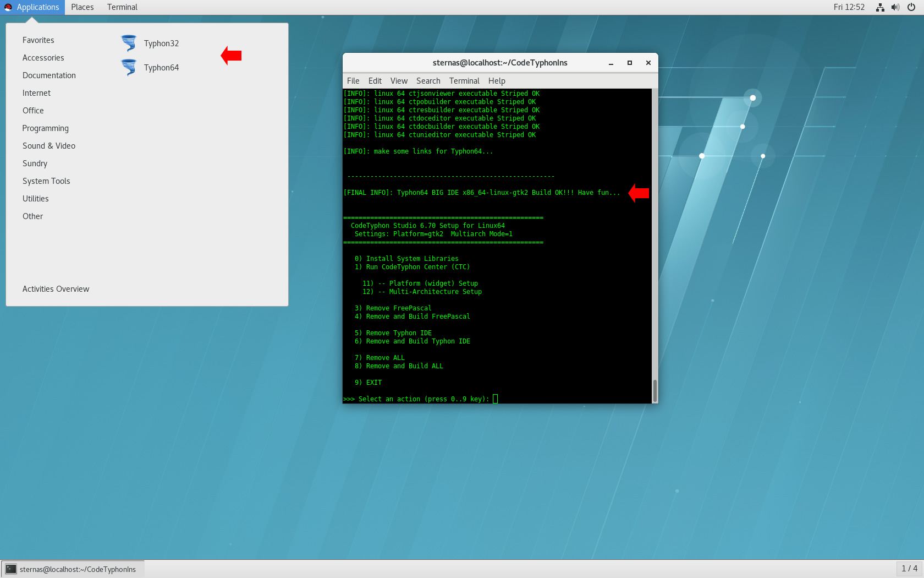Screen dimensions: 924x578
Task: Click the Typhon32 label
Action: click(x=161, y=43)
